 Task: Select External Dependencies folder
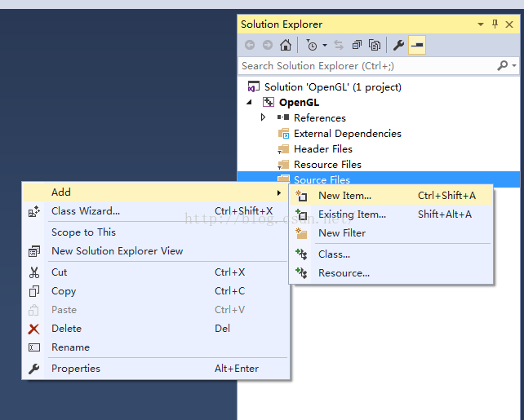348,134
